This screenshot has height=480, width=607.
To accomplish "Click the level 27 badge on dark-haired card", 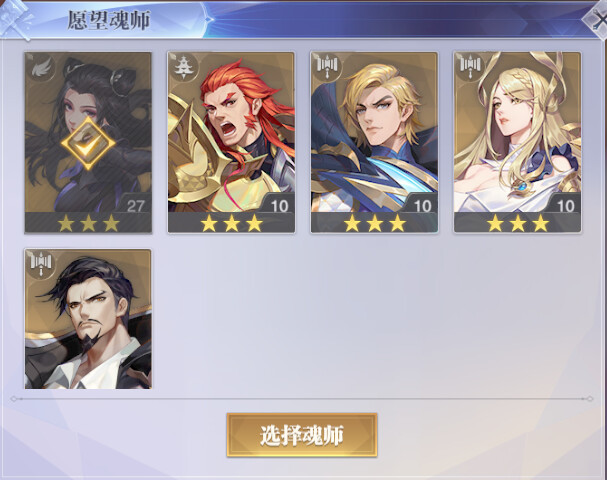I will click(135, 206).
